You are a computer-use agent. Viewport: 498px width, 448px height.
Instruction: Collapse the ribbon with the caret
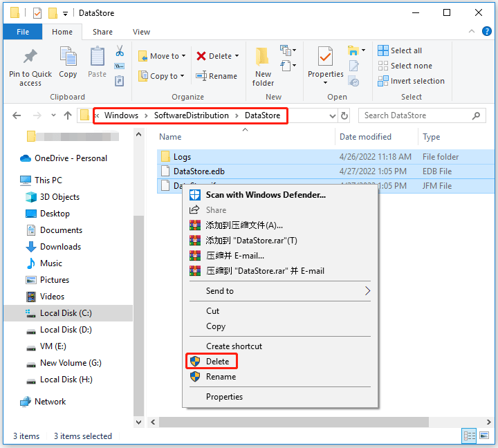tap(472, 31)
